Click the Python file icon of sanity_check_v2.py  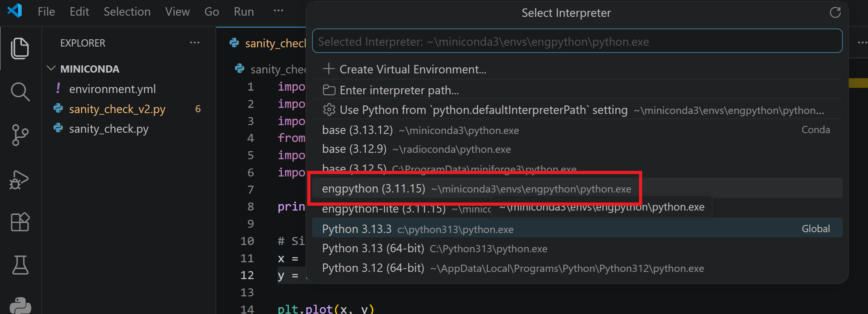pos(58,108)
